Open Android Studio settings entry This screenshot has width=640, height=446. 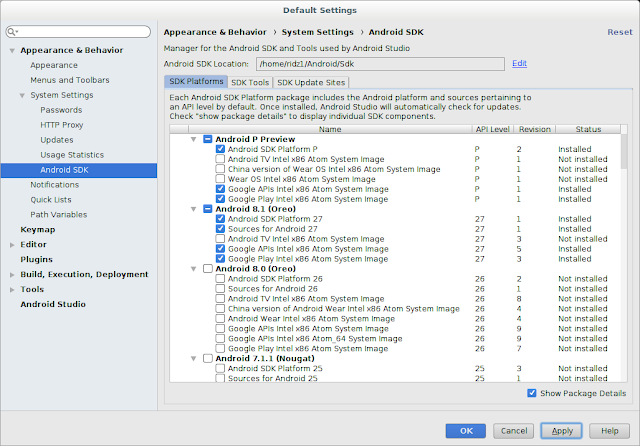pos(53,304)
